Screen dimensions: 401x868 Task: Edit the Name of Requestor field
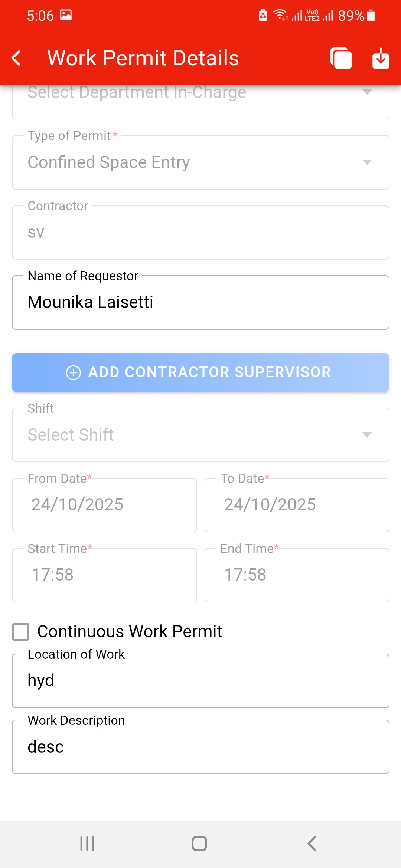point(200,302)
